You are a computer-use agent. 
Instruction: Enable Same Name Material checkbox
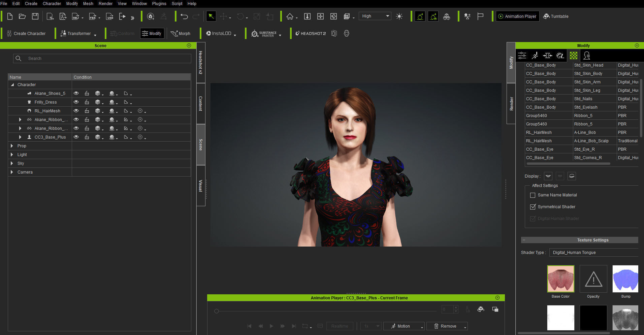click(533, 195)
